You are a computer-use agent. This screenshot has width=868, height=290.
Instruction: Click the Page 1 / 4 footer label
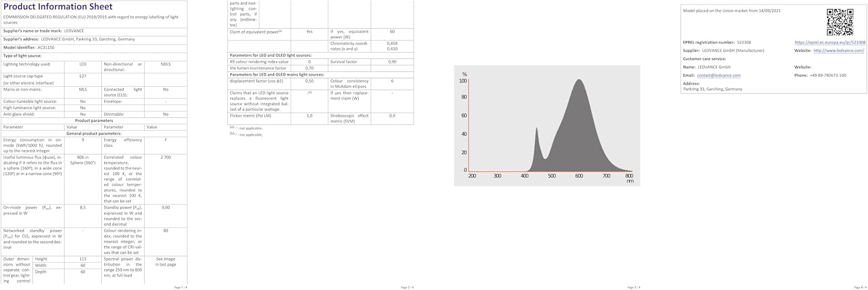(181, 287)
